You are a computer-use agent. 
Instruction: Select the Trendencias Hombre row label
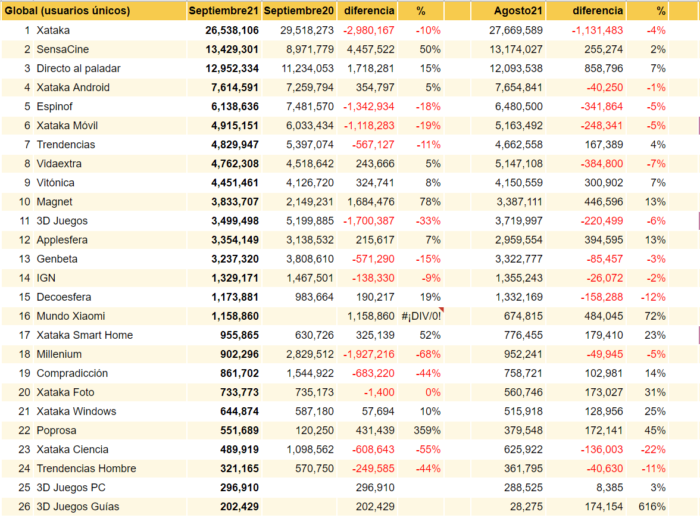point(86,469)
